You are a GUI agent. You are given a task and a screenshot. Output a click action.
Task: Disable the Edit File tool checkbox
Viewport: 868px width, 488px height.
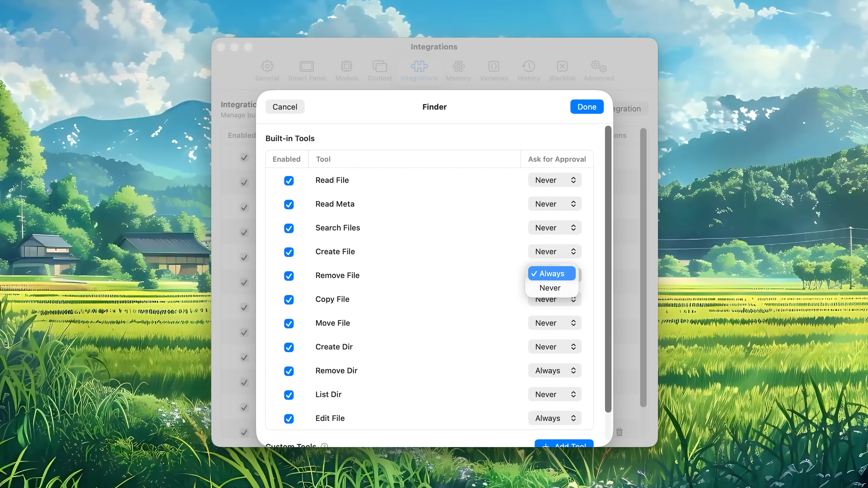coord(289,419)
